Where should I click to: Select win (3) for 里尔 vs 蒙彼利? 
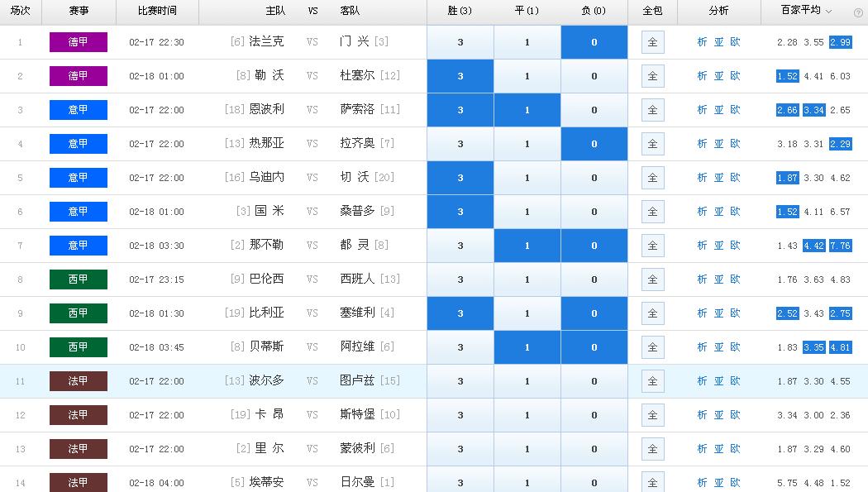pyautogui.click(x=460, y=449)
